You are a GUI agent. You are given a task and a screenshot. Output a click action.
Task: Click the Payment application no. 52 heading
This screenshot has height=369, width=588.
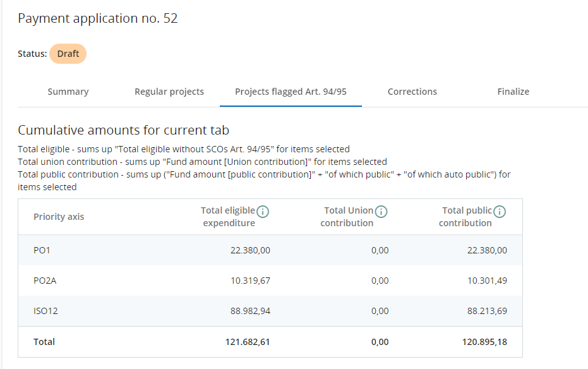(98, 19)
